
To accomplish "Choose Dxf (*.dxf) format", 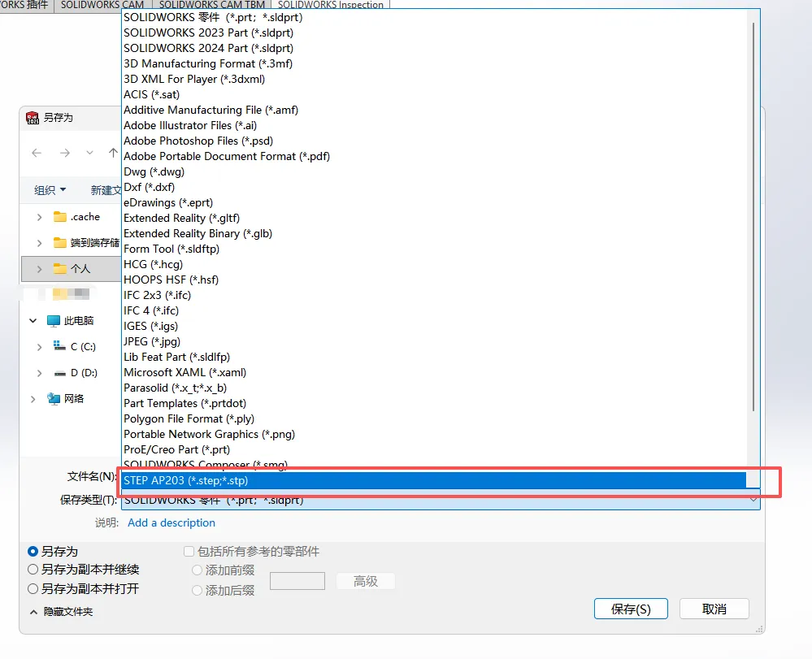I will [x=435, y=188].
